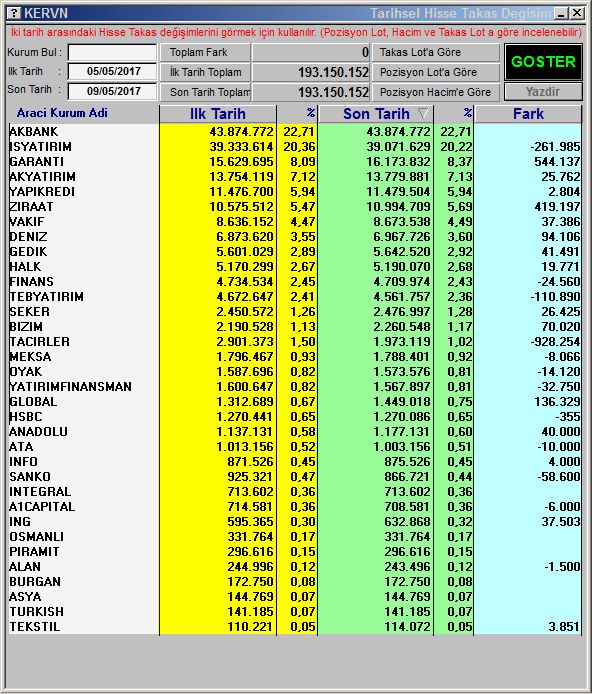Click the Yazdir print button
Viewport: 592px width, 694px height.
[x=543, y=92]
